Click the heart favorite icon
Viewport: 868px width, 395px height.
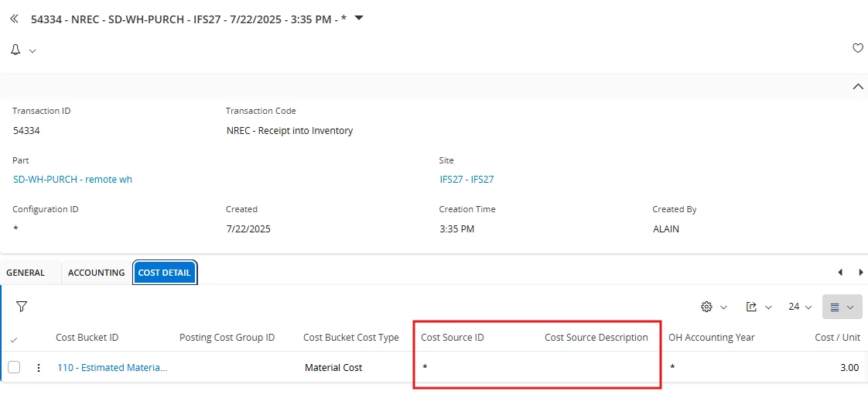(857, 48)
